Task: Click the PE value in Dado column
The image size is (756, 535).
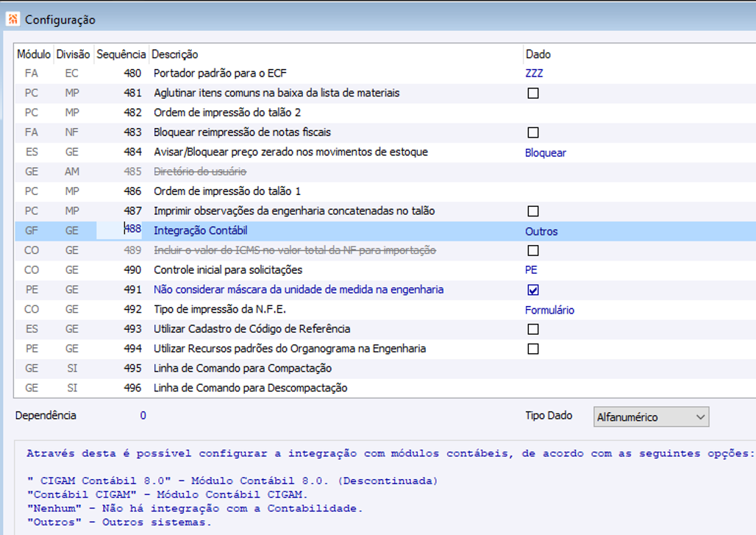Action: pos(531,270)
